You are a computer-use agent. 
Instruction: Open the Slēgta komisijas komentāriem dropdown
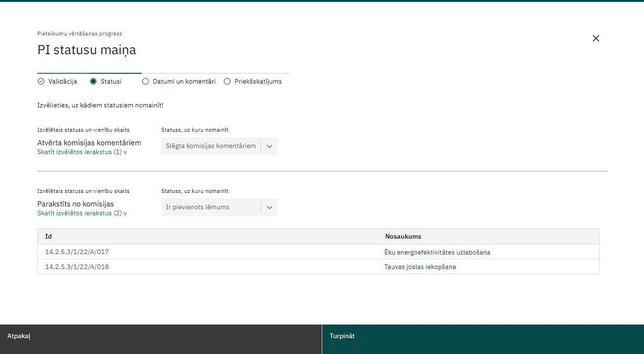click(219, 146)
